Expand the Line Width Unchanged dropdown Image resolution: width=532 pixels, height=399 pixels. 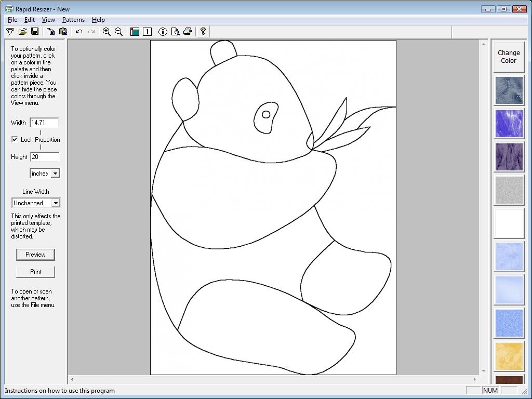click(x=56, y=203)
